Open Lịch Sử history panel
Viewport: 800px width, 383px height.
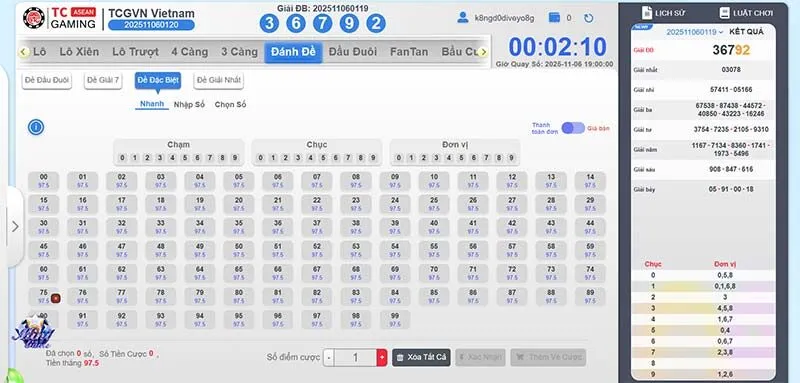[663, 13]
